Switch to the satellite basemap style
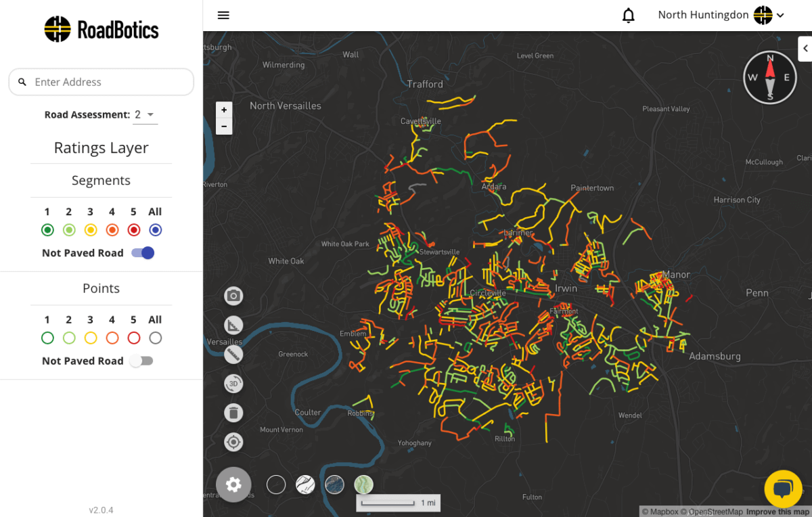Viewport: 812px width, 517px height. [x=335, y=485]
